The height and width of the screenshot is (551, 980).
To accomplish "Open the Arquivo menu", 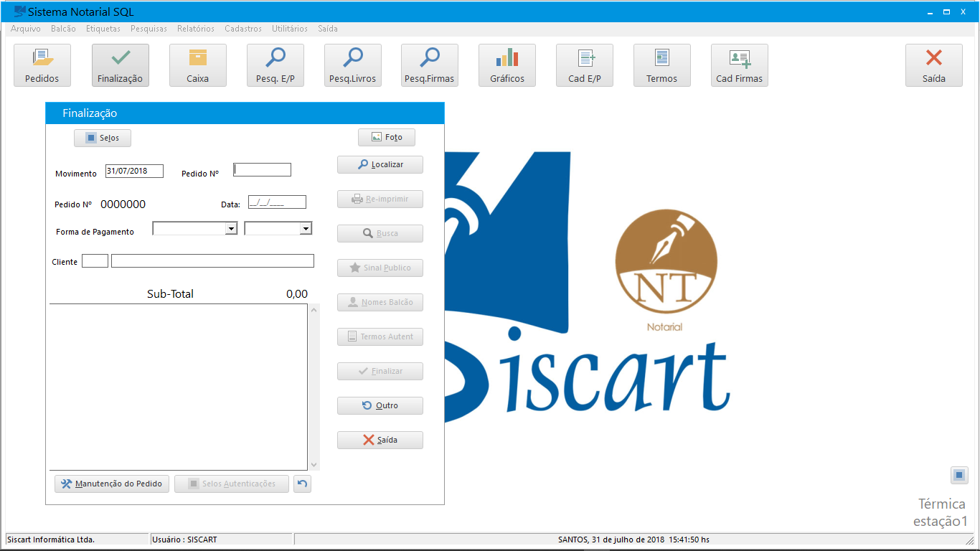I will (26, 29).
